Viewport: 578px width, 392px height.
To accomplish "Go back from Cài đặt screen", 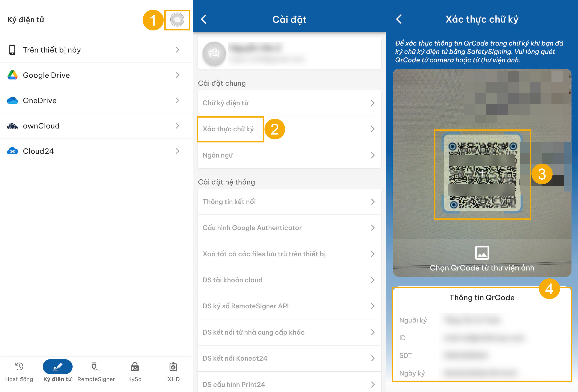I will (204, 19).
